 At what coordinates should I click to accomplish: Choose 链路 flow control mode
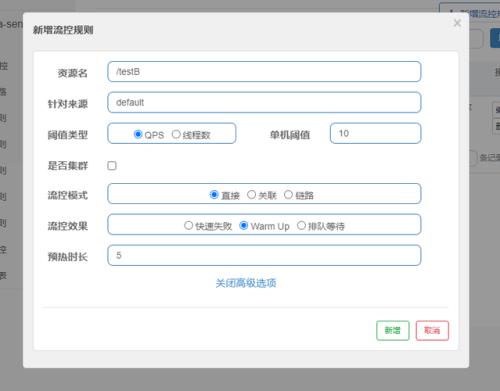click(x=288, y=195)
